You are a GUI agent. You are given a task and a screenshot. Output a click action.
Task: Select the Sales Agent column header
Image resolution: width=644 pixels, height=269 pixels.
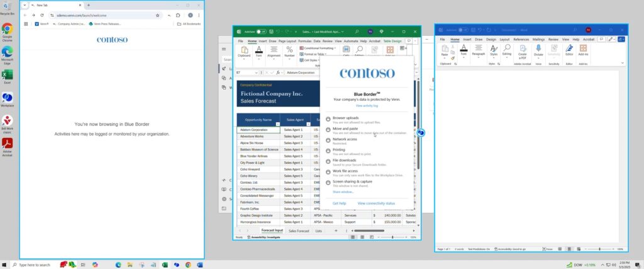[x=294, y=119]
